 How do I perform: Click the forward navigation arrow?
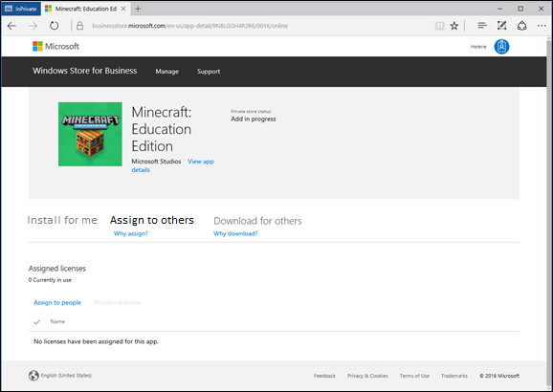pyautogui.click(x=33, y=26)
